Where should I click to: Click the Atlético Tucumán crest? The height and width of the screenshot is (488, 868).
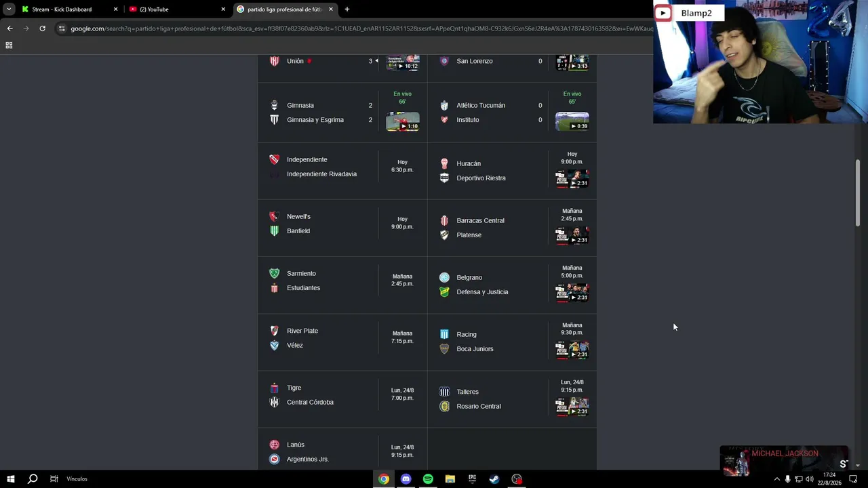coord(444,106)
